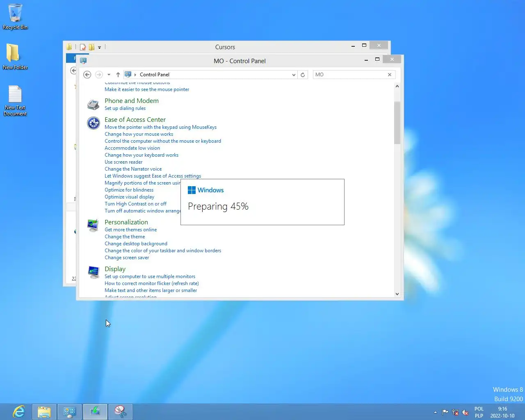Click the Control Panel address bar icon
Screen dimensions: 525x420
point(128,75)
